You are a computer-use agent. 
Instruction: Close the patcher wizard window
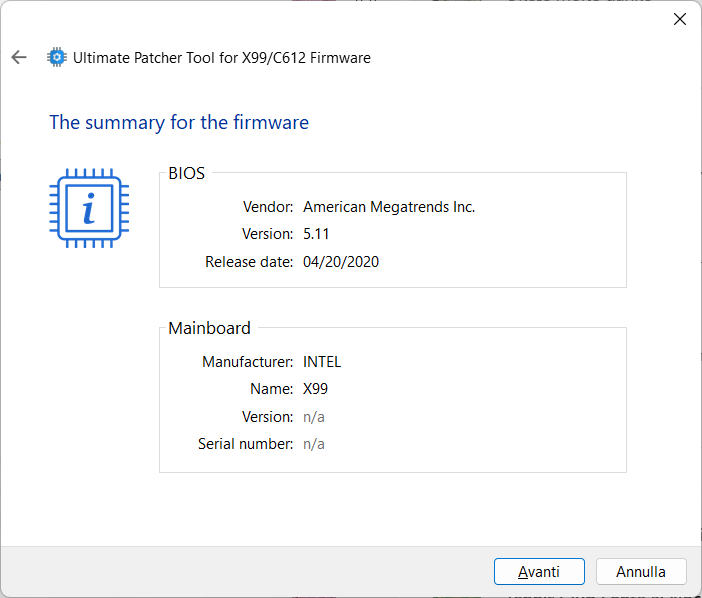tap(680, 19)
